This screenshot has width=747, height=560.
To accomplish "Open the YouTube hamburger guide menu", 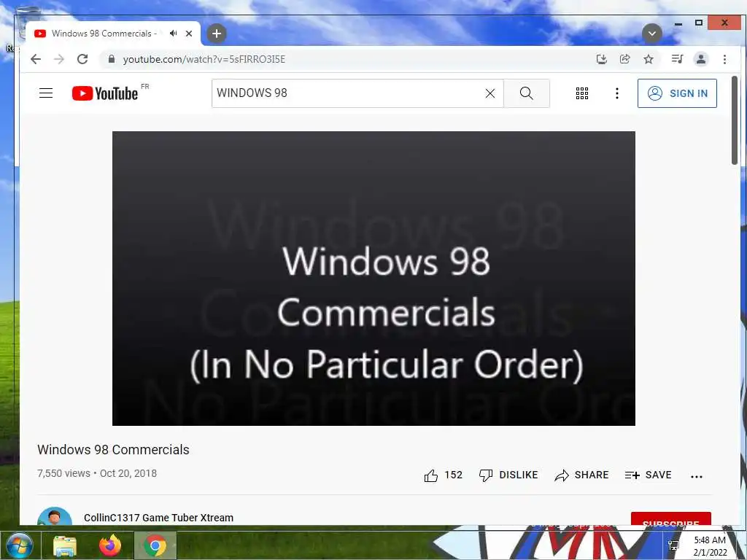I will point(46,93).
